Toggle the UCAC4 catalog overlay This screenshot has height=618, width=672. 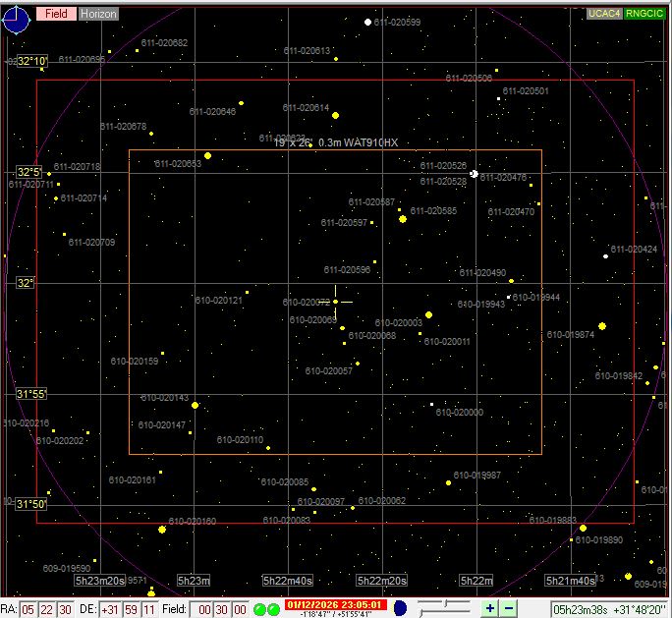coord(603,14)
